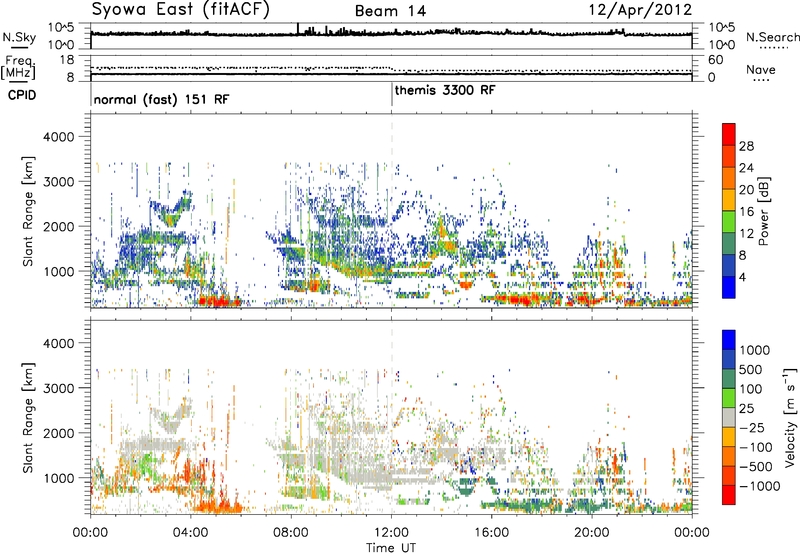Screen dimensions: 800x554
Task: Pick the yellow 16–20 dB Power colorbar segment
Action: (729, 200)
